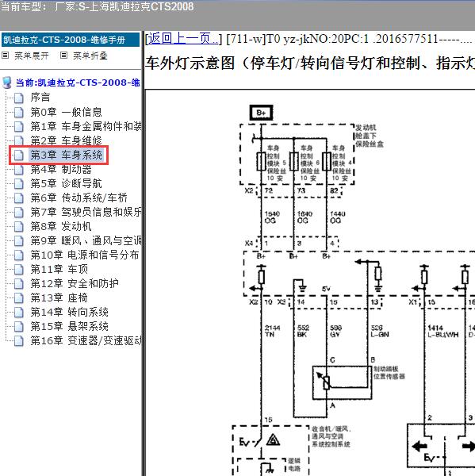Open 第8章 发动机

point(61,226)
